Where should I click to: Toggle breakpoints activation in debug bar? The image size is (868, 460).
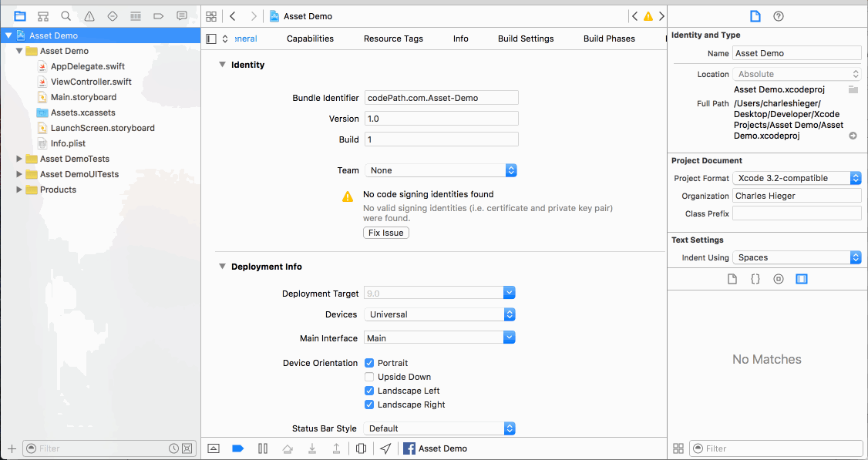click(238, 448)
